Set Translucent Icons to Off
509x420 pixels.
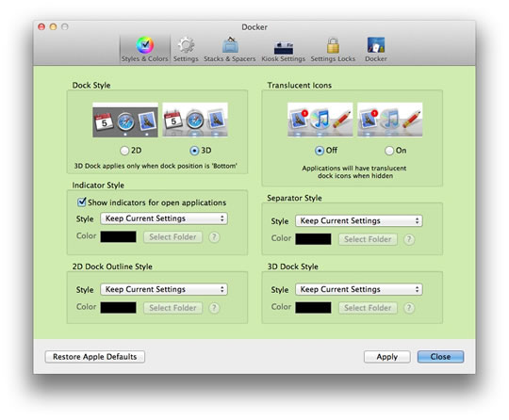pyautogui.click(x=320, y=151)
